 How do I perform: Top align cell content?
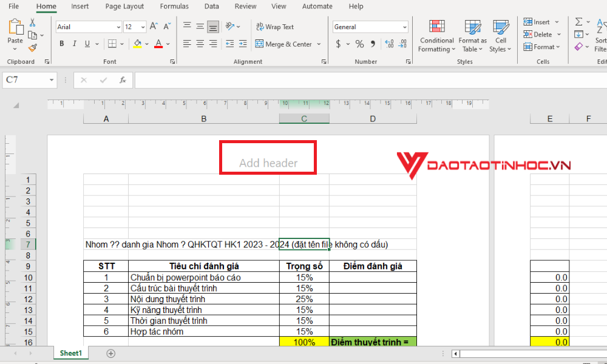click(187, 26)
